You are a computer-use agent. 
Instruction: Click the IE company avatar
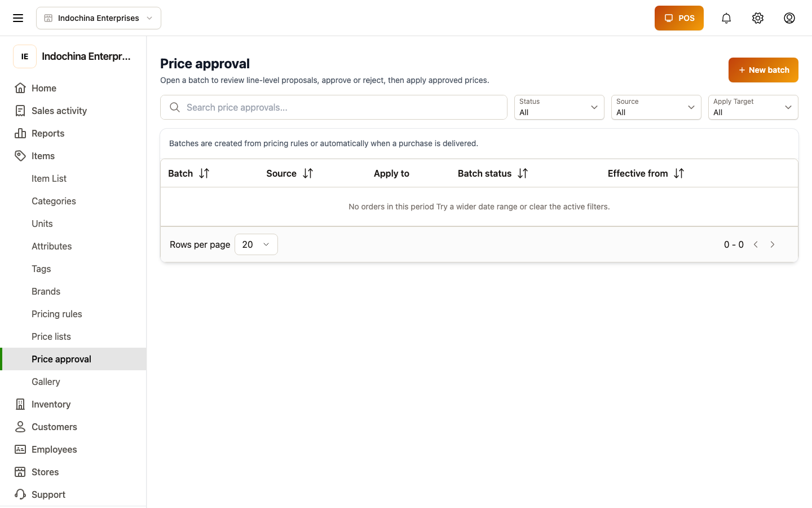coord(25,56)
